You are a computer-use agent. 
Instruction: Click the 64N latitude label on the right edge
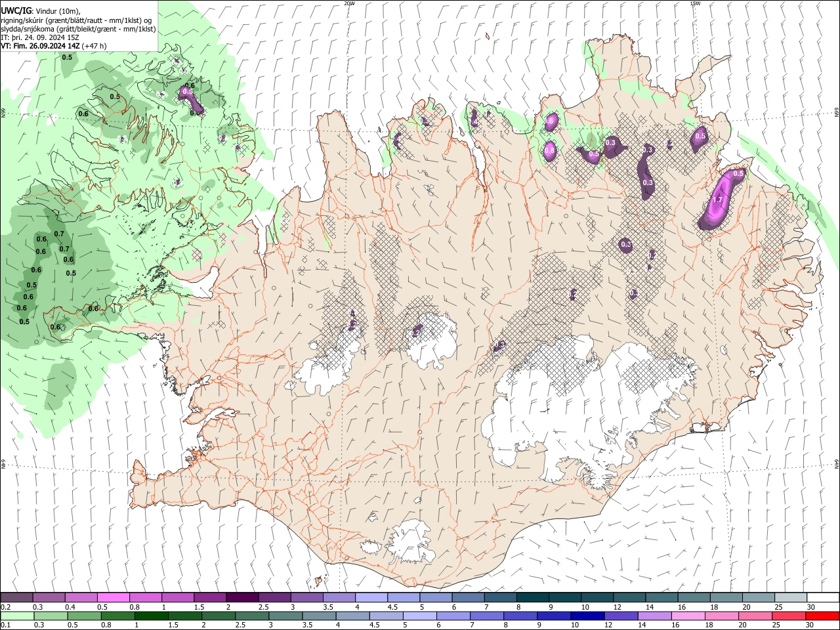(836, 463)
